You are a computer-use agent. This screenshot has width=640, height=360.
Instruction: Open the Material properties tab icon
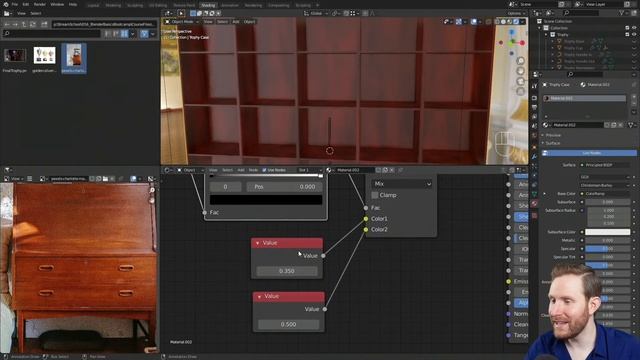pyautogui.click(x=534, y=203)
